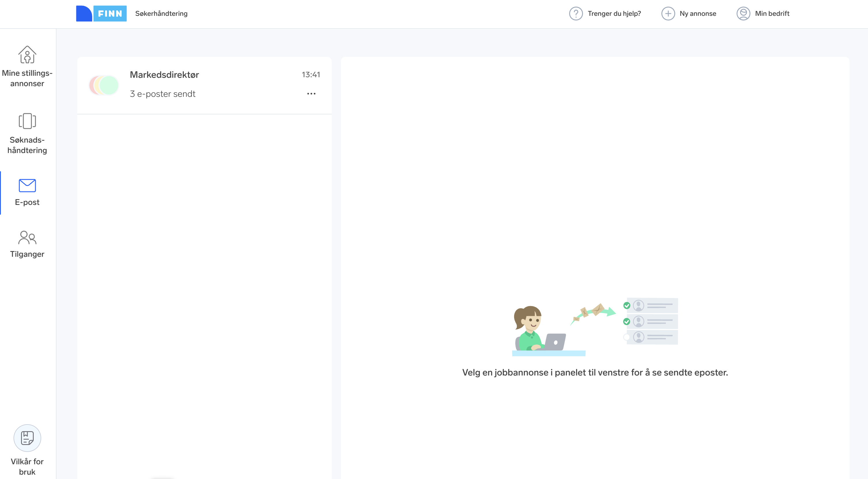Click the Ny annonse text link

pos(697,14)
